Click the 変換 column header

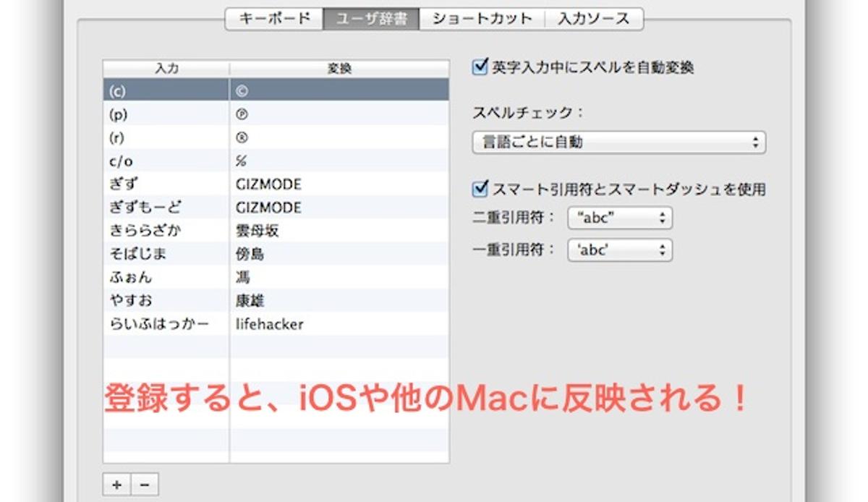[x=339, y=69]
